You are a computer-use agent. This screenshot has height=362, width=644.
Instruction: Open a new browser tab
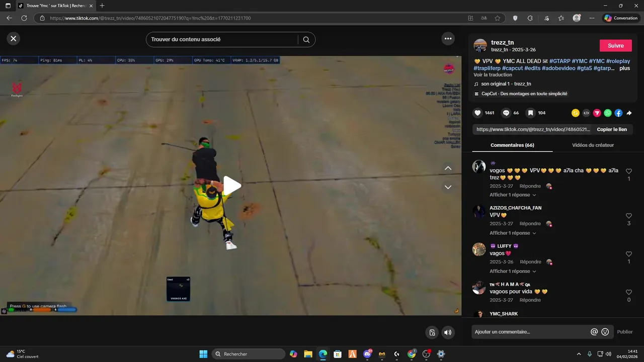click(x=102, y=6)
